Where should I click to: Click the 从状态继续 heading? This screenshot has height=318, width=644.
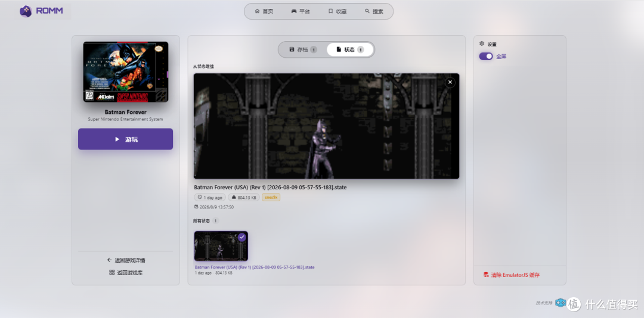[203, 67]
